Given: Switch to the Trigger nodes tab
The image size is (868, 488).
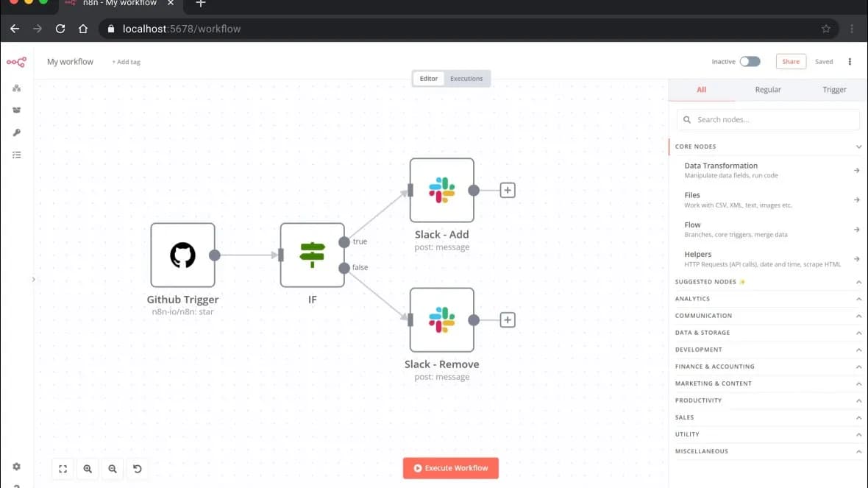Looking at the screenshot, I should click(x=833, y=90).
